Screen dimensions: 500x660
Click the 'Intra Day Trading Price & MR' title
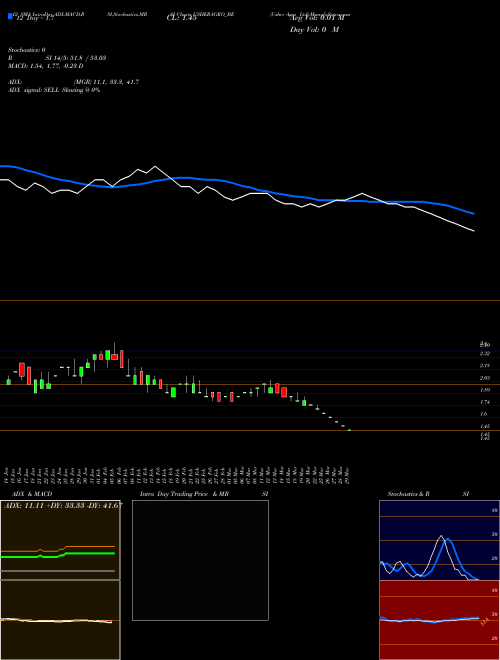click(x=184, y=494)
